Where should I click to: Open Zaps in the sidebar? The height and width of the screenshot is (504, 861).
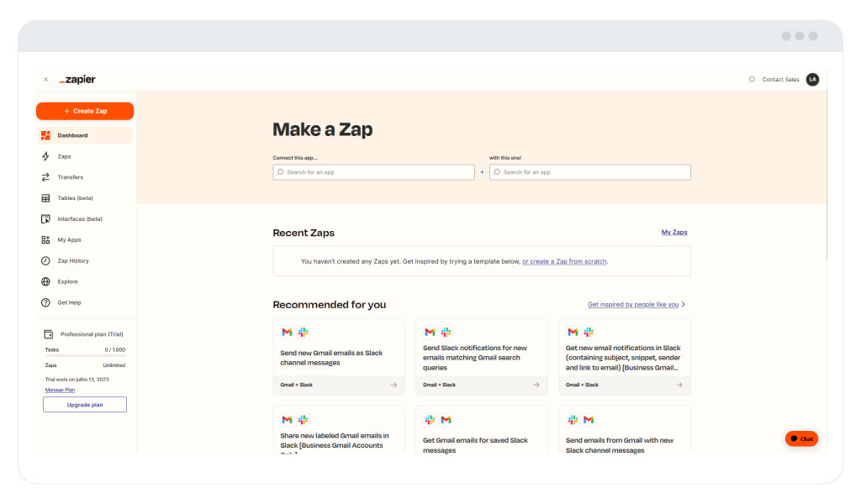(85, 156)
